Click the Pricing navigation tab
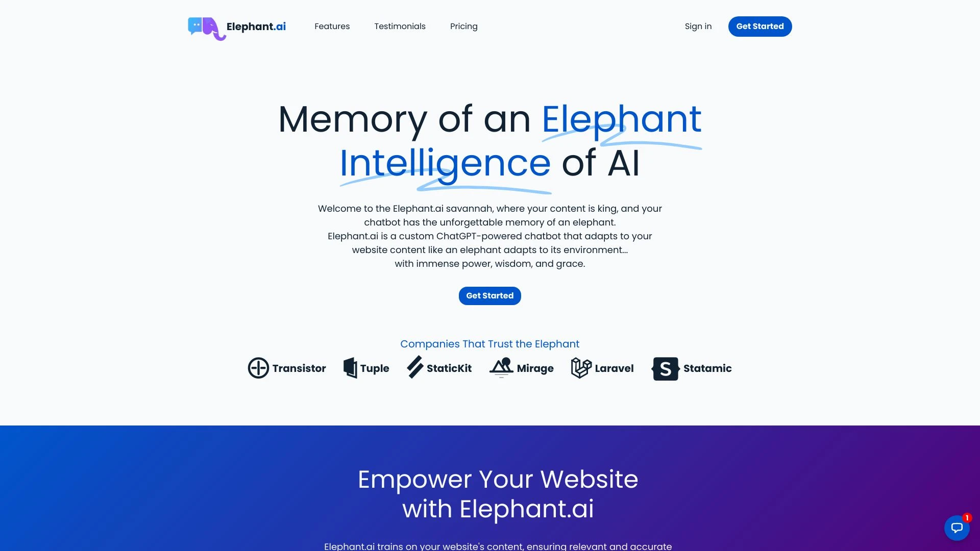 [464, 26]
